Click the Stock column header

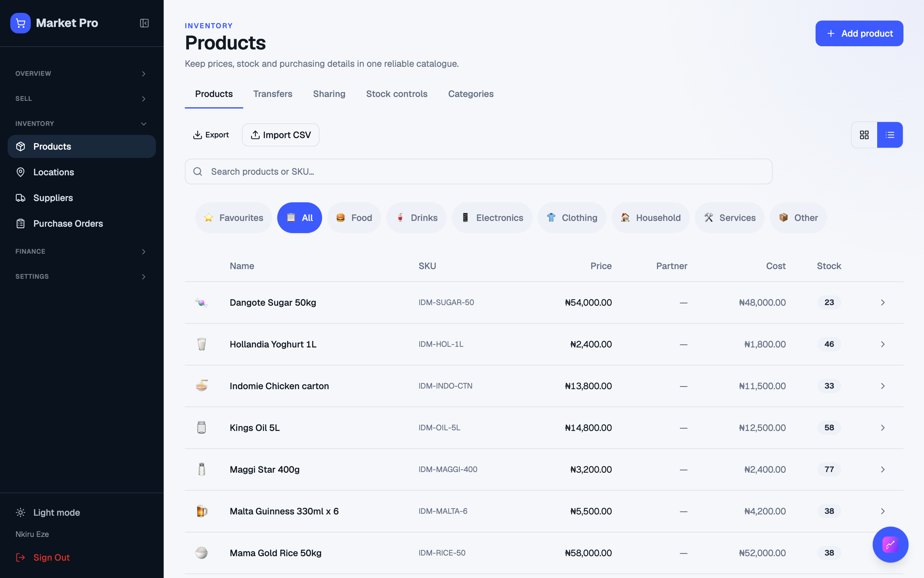pos(829,266)
